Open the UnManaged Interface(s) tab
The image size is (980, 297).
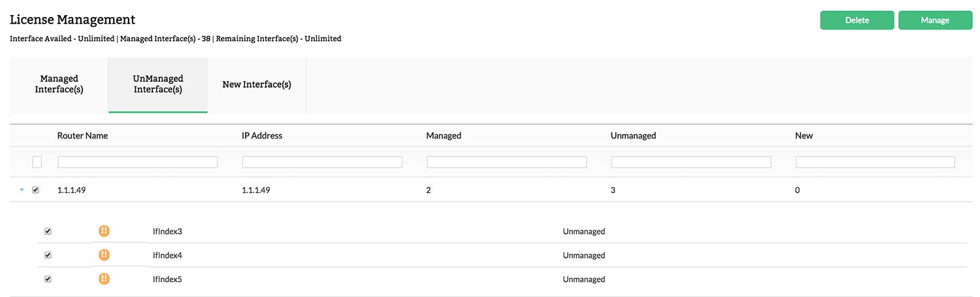157,84
